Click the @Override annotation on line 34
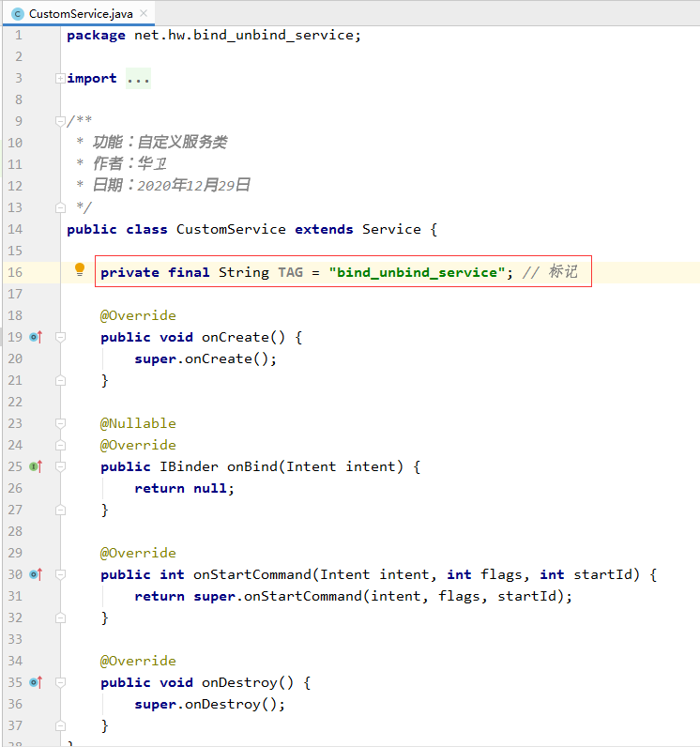The image size is (700, 747). click(x=138, y=662)
